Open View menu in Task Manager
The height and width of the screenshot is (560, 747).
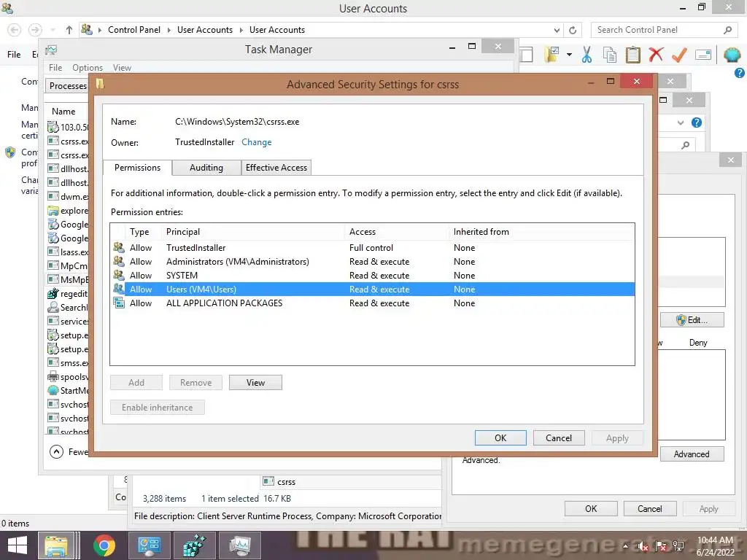click(x=122, y=68)
